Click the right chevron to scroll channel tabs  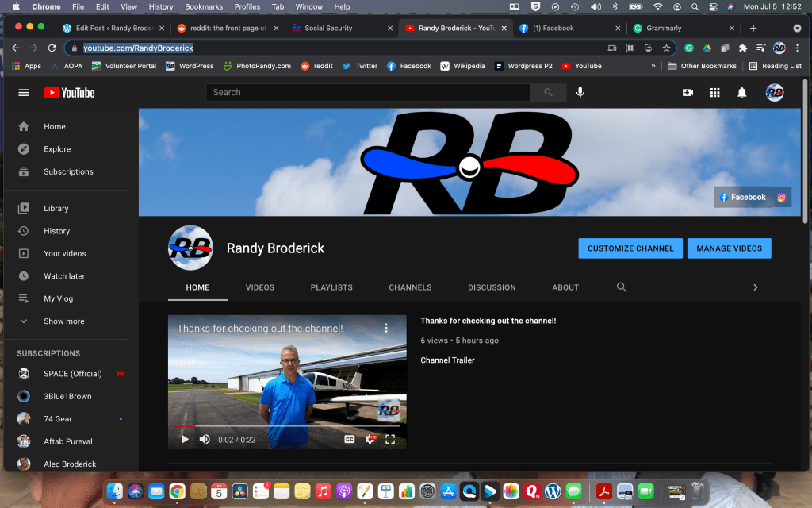click(755, 287)
